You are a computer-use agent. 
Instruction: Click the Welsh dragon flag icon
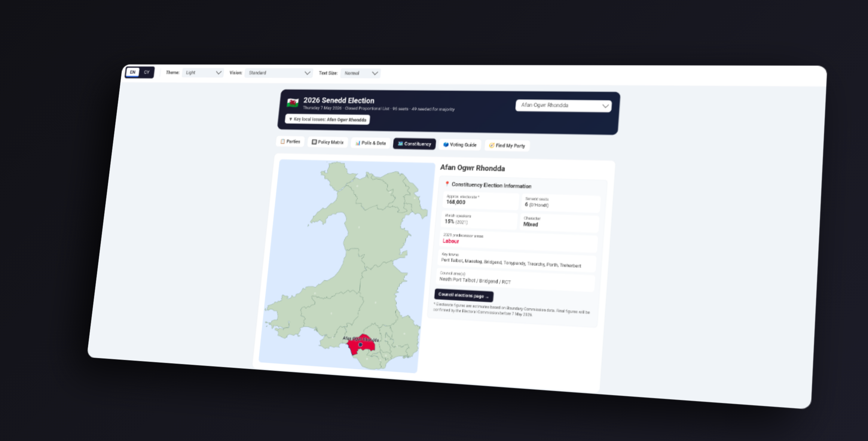(293, 102)
